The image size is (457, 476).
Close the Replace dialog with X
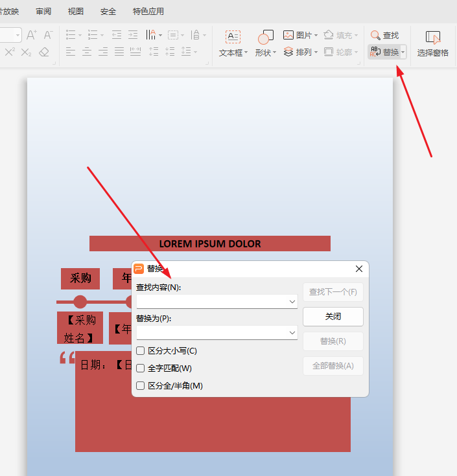coord(359,269)
